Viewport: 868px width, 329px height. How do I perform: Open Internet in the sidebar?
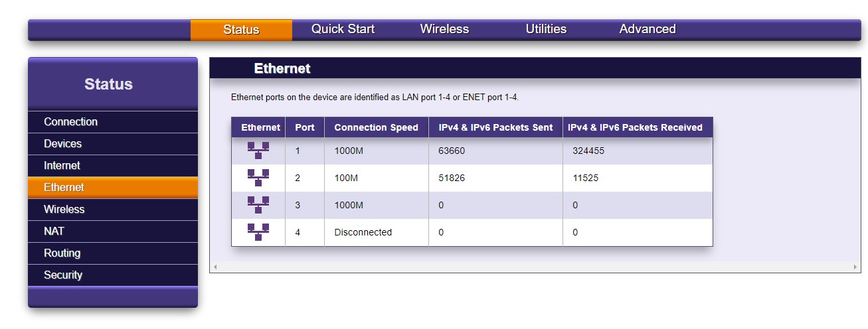pos(62,166)
